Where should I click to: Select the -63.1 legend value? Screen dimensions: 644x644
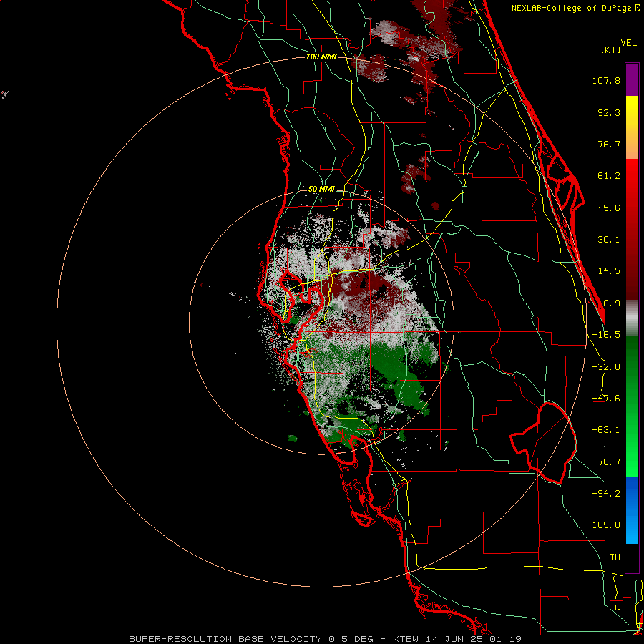point(606,430)
